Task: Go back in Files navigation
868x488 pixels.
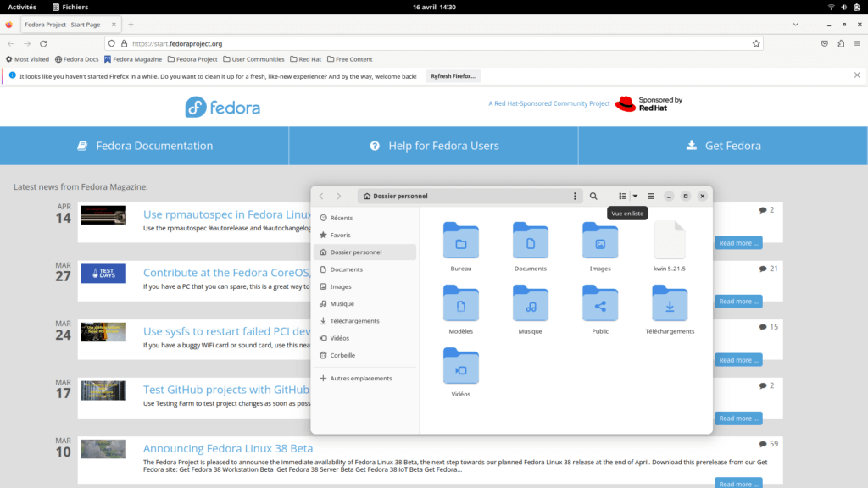Action: [x=321, y=196]
